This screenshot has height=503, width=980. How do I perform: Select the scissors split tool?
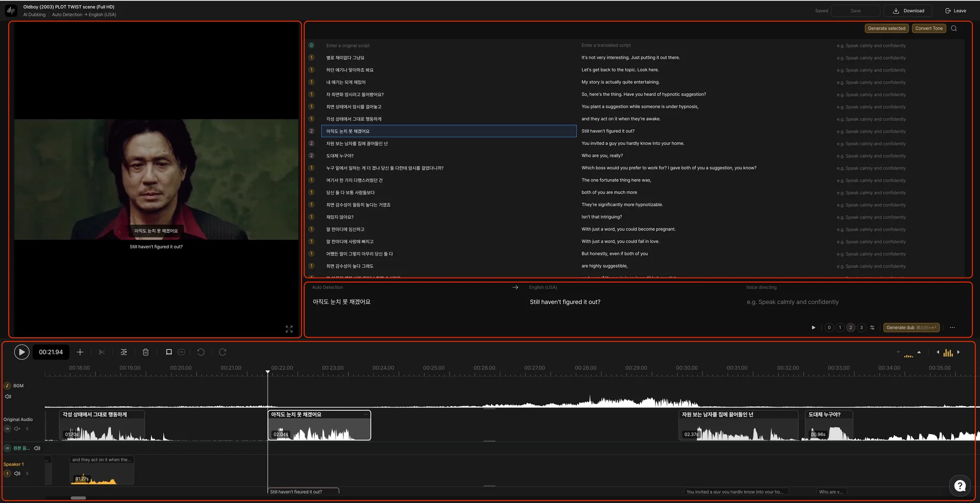pyautogui.click(x=102, y=352)
